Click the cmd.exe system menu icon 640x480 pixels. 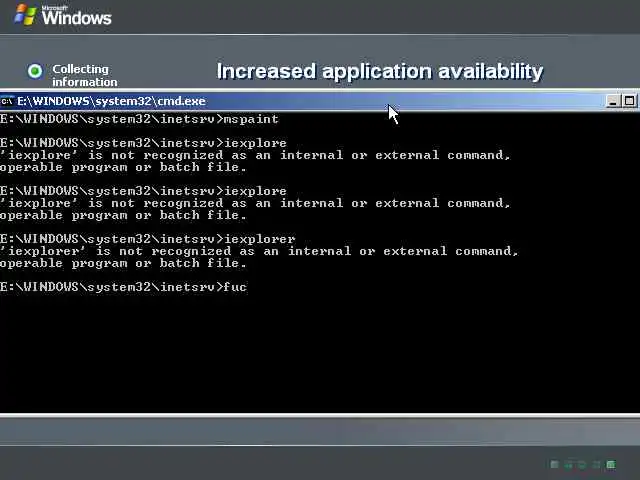pyautogui.click(x=7, y=101)
